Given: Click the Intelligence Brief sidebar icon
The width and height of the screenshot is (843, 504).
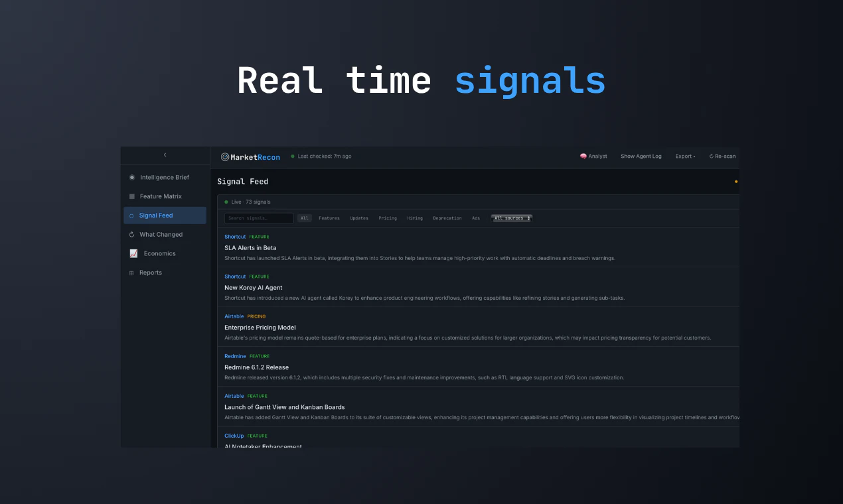Looking at the screenshot, I should click(132, 177).
